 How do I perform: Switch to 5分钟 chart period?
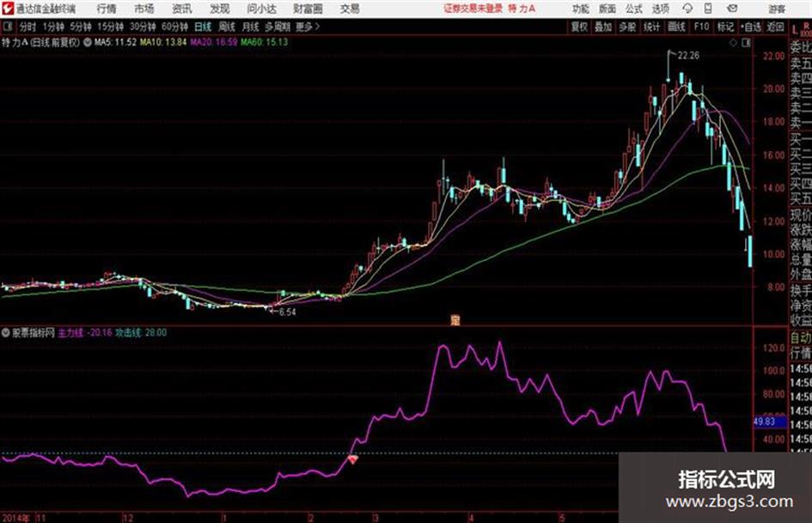pos(81,27)
